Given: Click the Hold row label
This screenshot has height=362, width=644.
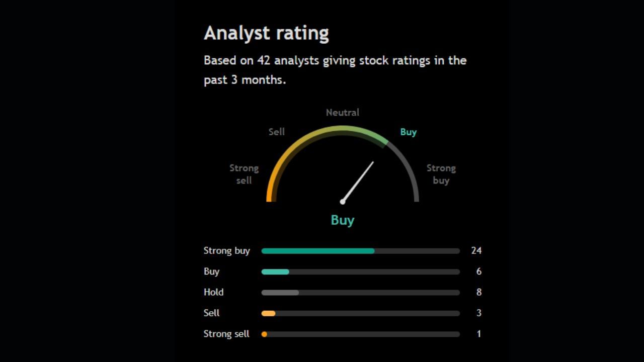Looking at the screenshot, I should (x=213, y=292).
